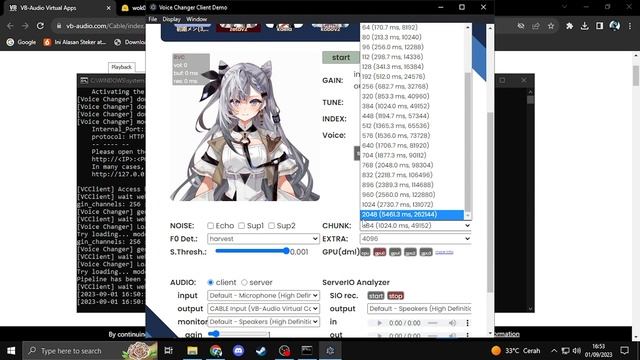Screen dimensions: 640x360
Task: Open Windows Start menu
Action: [x=11, y=351]
